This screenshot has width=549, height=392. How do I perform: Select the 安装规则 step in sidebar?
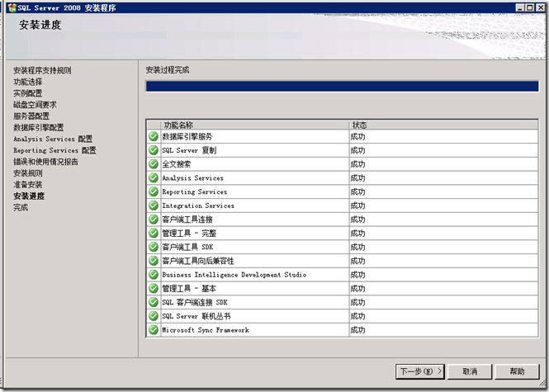[28, 173]
